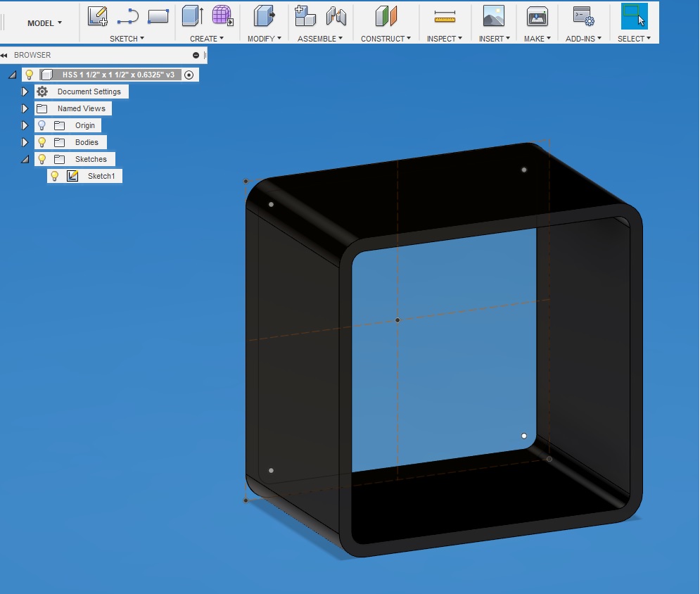The width and height of the screenshot is (700, 594).
Task: Open the CONSTRUCT menu
Action: [x=386, y=39]
